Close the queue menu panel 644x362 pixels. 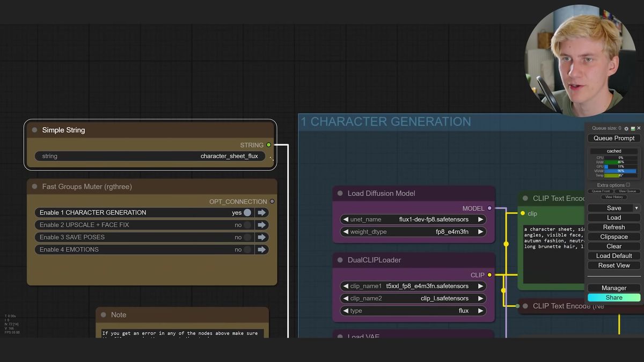pyautogui.click(x=639, y=129)
